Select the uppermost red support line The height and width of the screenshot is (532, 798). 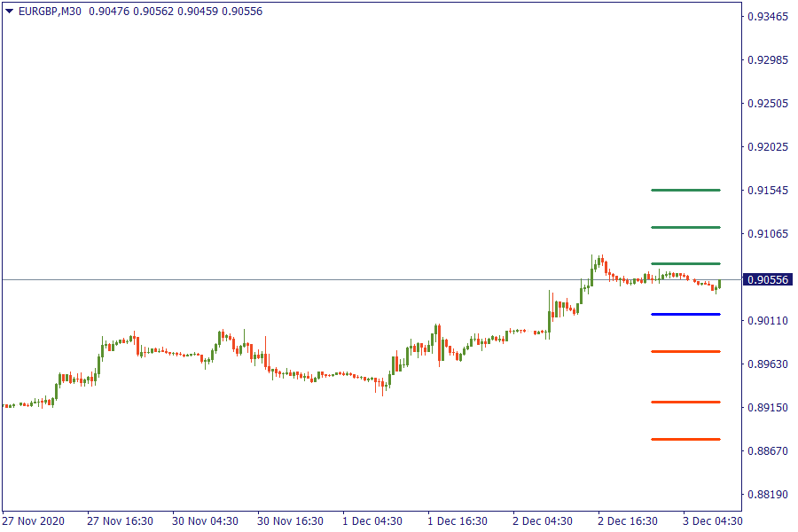tap(685, 351)
